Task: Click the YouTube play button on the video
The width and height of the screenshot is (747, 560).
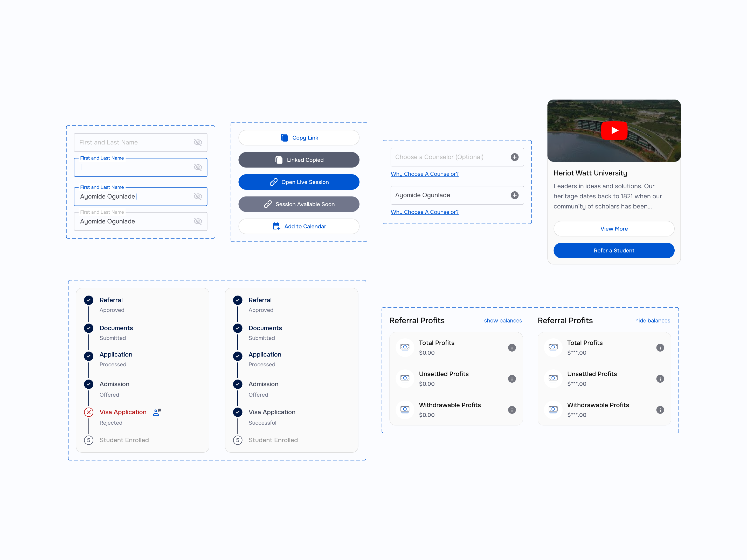Action: pos(614,130)
